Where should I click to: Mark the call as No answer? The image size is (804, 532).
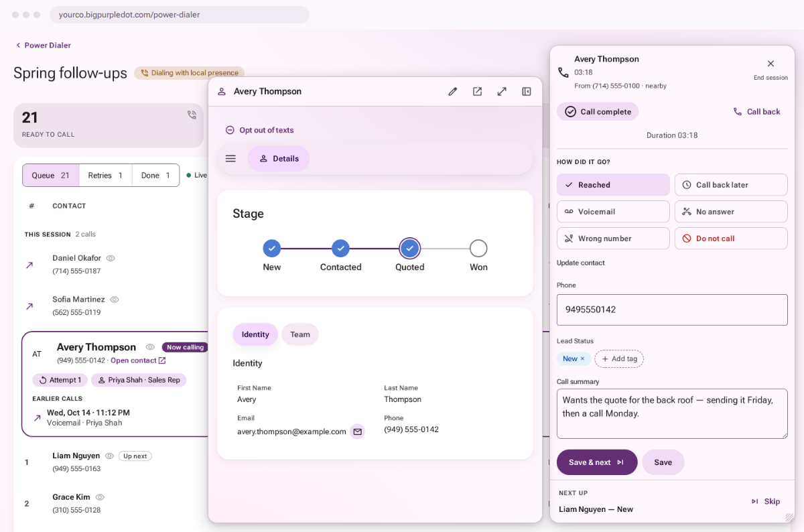click(731, 212)
